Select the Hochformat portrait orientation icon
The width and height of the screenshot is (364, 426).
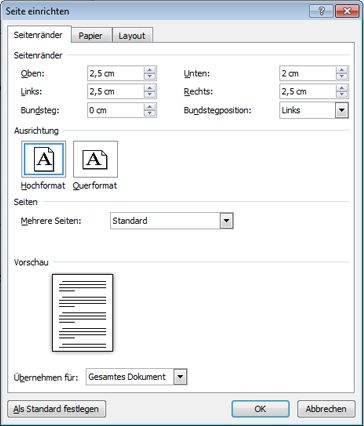pyautogui.click(x=44, y=159)
